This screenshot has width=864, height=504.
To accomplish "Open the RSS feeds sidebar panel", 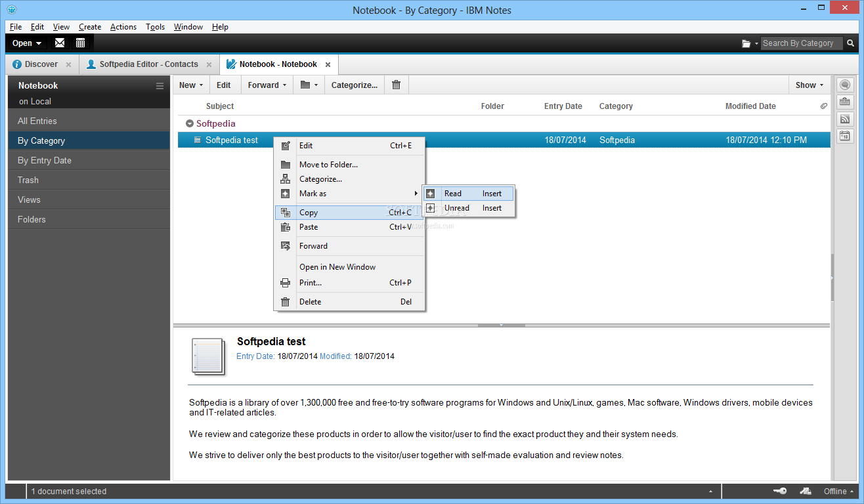I will pos(845,119).
